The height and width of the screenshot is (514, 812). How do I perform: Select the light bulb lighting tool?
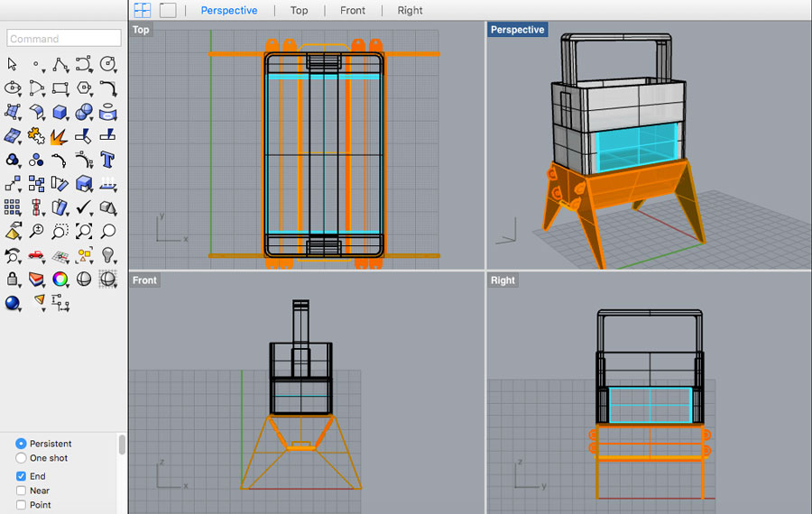107,254
